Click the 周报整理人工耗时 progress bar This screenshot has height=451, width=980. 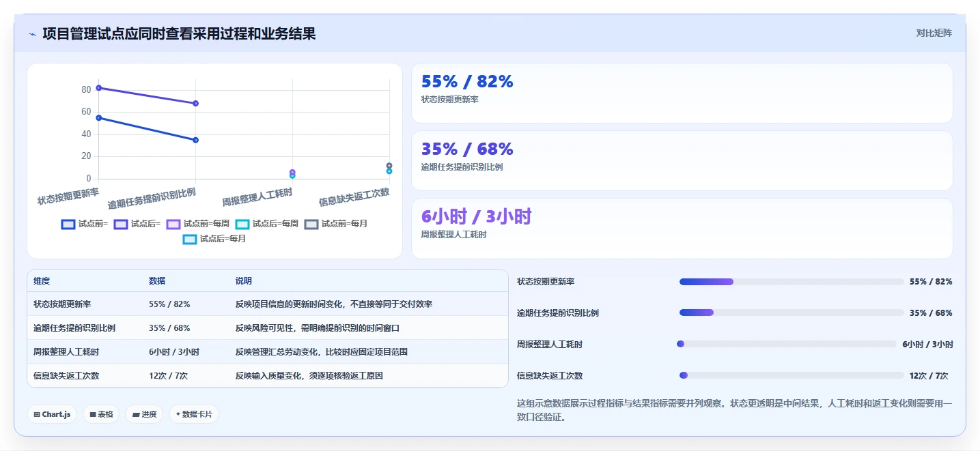[786, 344]
